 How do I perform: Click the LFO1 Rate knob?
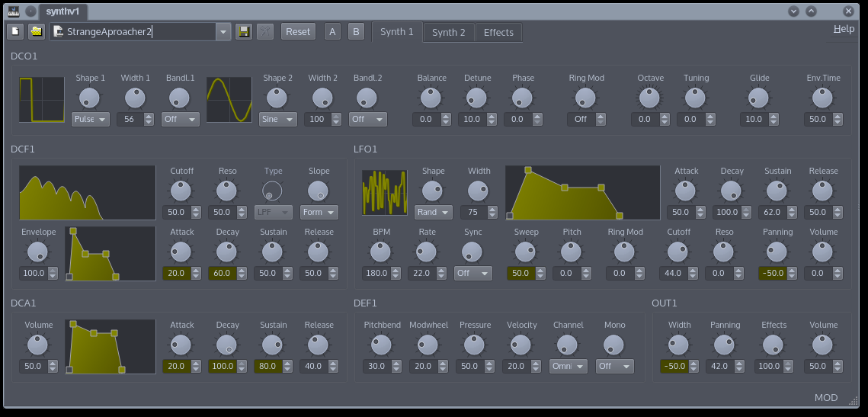(426, 252)
